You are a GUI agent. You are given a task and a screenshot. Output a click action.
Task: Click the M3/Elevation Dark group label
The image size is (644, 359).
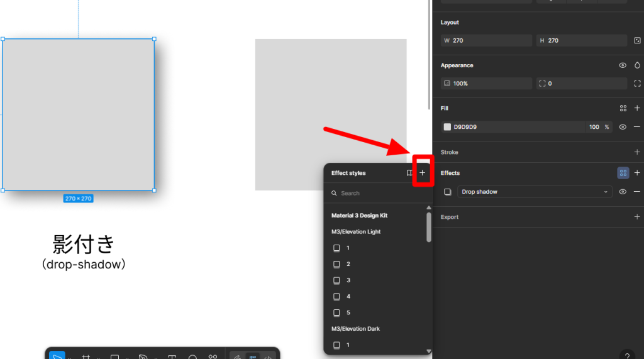pos(356,329)
